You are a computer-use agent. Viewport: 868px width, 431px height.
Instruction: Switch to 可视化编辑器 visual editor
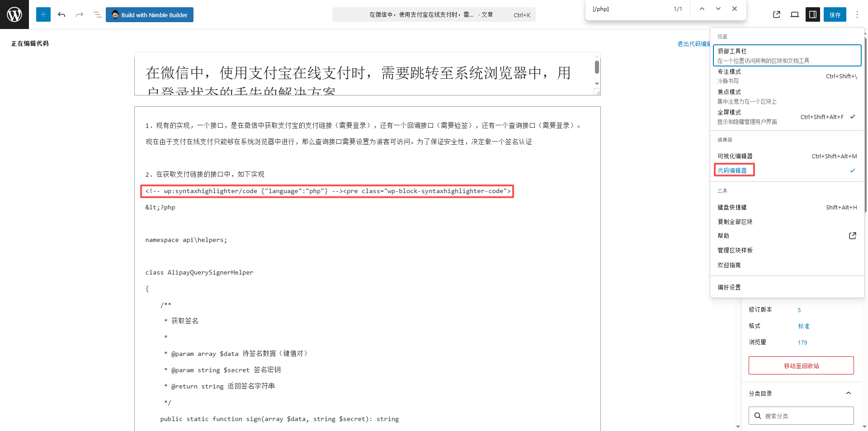click(787, 156)
